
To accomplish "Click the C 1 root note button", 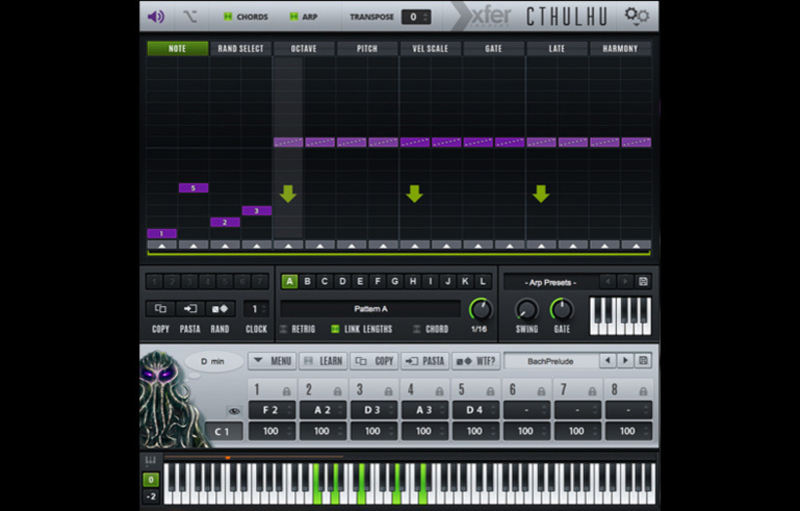I will tap(223, 431).
